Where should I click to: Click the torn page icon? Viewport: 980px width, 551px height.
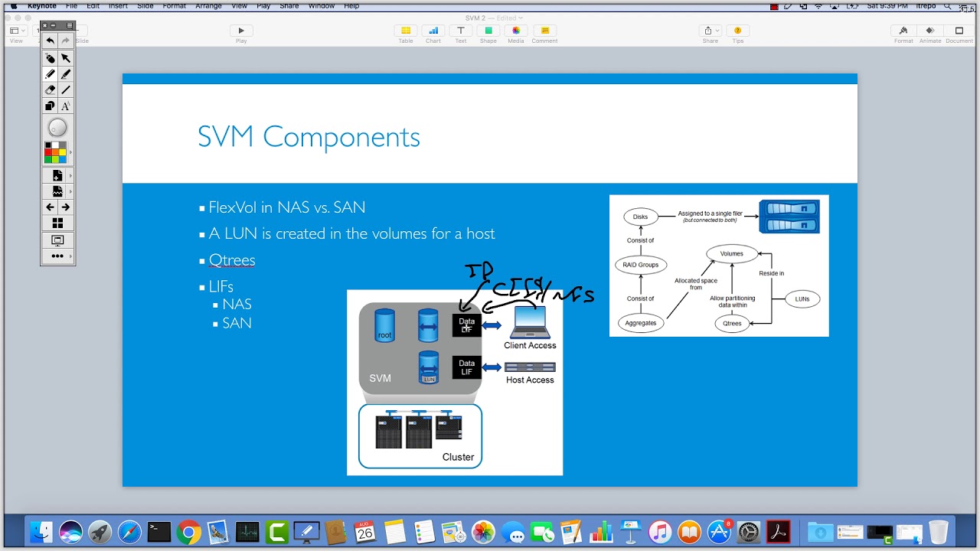pyautogui.click(x=57, y=191)
